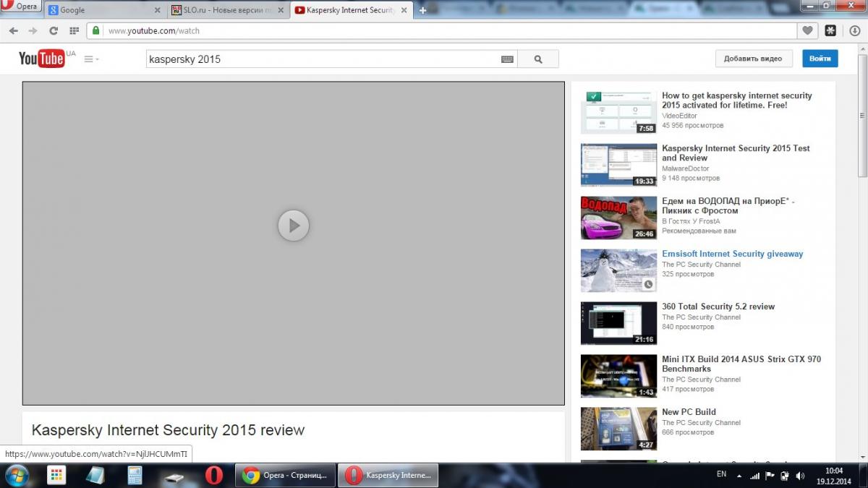Close the Google tab
This screenshot has height=488, width=868.
[157, 11]
